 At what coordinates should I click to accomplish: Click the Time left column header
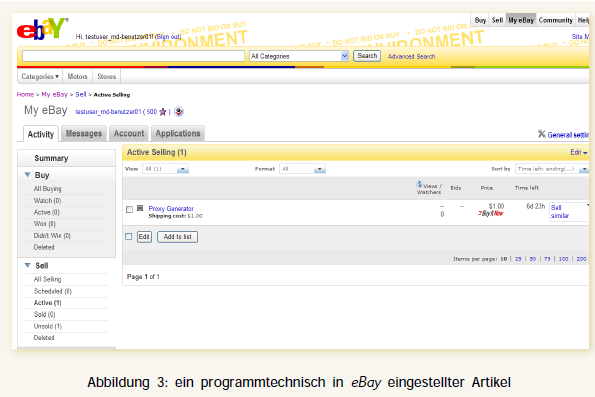pyautogui.click(x=527, y=187)
